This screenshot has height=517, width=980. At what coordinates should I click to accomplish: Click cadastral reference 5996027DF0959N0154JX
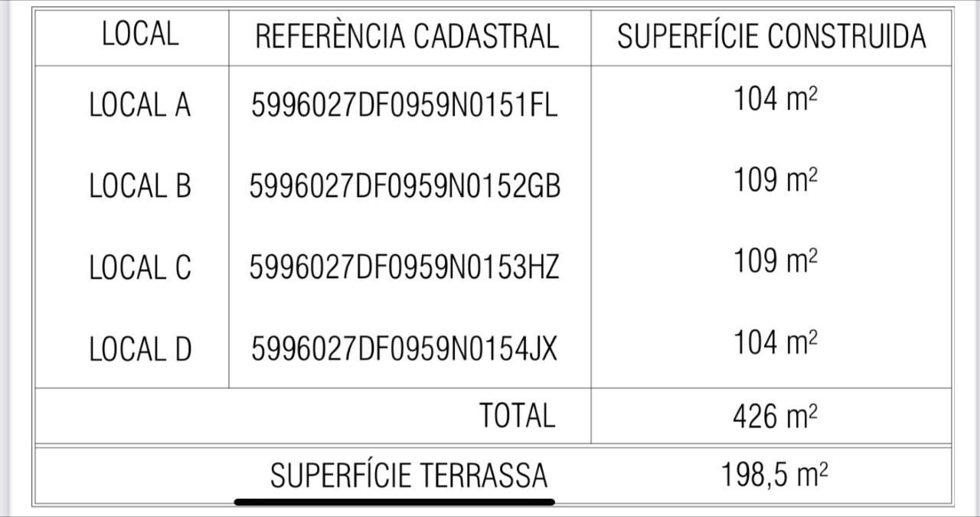404,349
